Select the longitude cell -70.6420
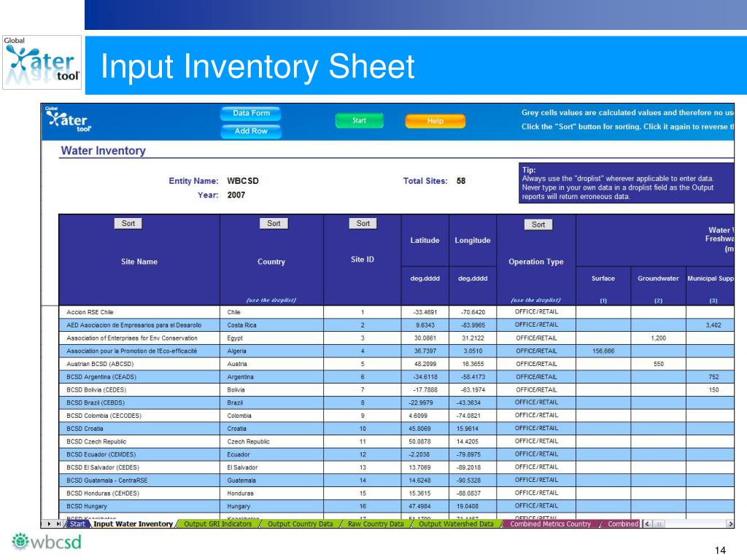 473,312
